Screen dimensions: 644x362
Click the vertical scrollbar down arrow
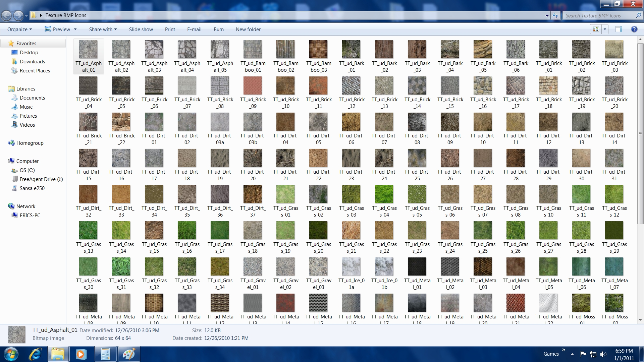pos(640,320)
